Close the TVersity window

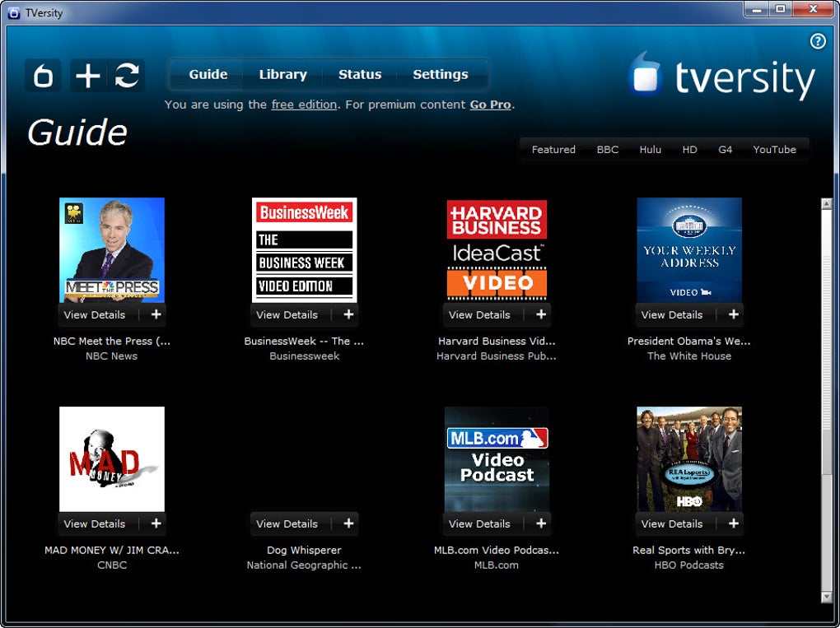pos(813,9)
